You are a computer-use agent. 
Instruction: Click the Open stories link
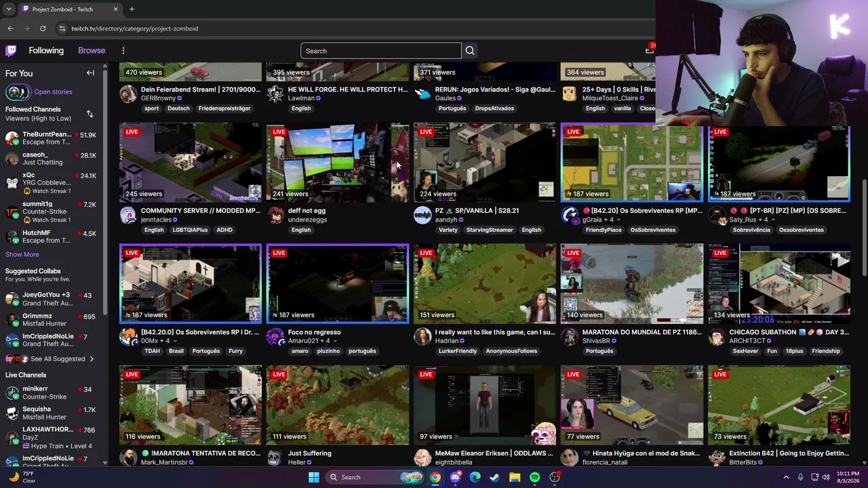click(53, 92)
